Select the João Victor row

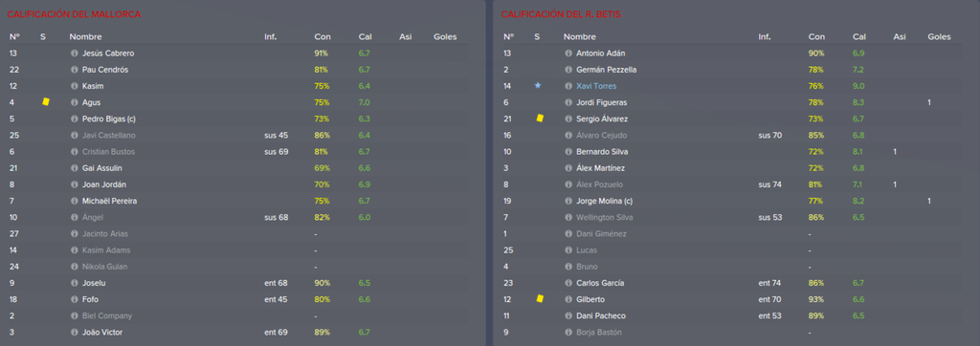click(x=237, y=333)
